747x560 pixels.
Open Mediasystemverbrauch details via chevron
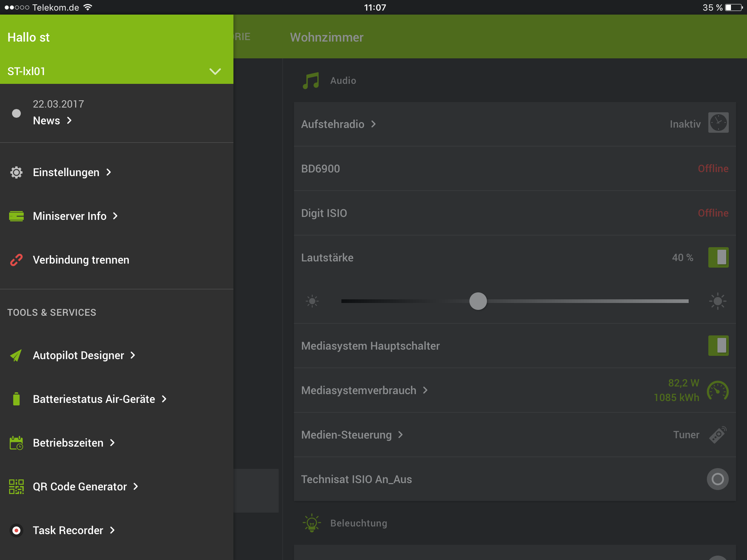pos(425,390)
